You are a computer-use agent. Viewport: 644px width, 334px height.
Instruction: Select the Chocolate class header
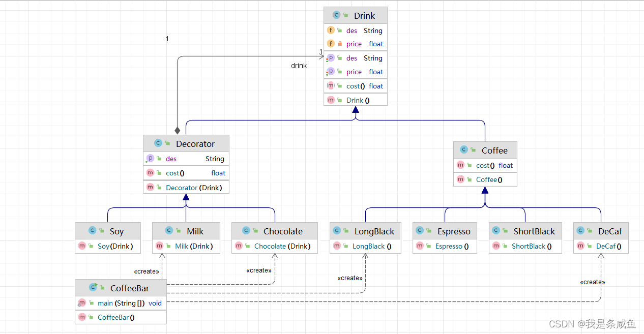point(275,231)
